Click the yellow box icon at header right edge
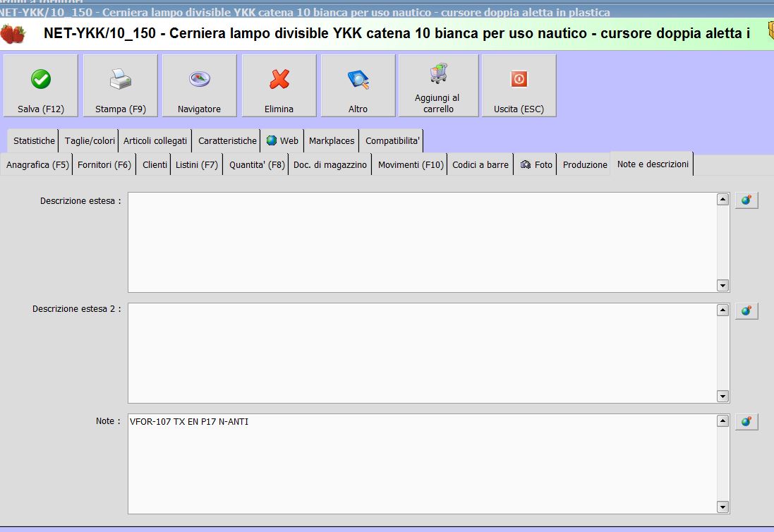774x532 pixels. 771,30
